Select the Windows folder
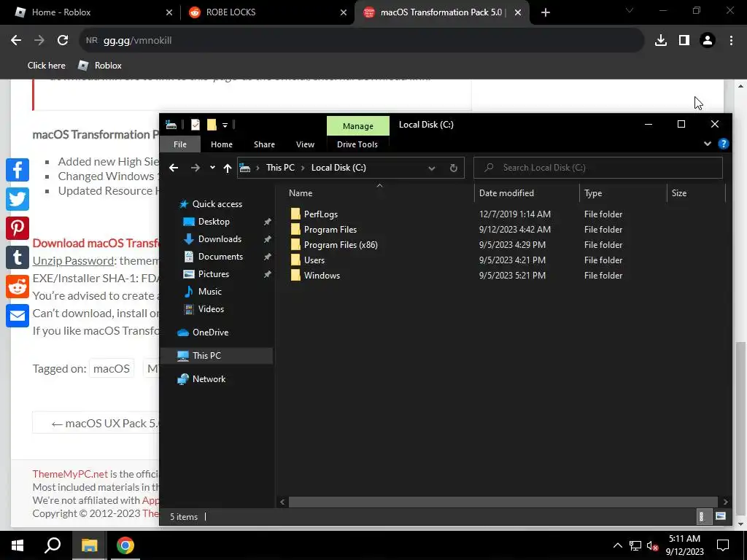 [x=322, y=275]
